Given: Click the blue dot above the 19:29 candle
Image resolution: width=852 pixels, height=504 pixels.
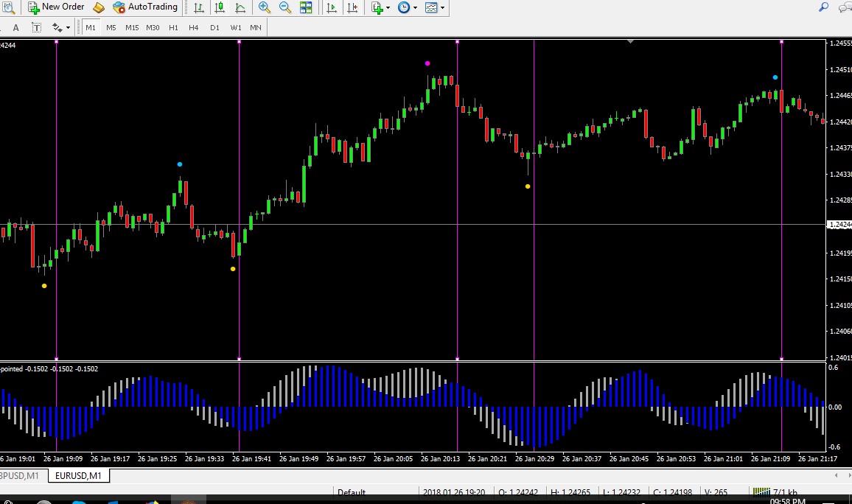Looking at the screenshot, I should [180, 164].
